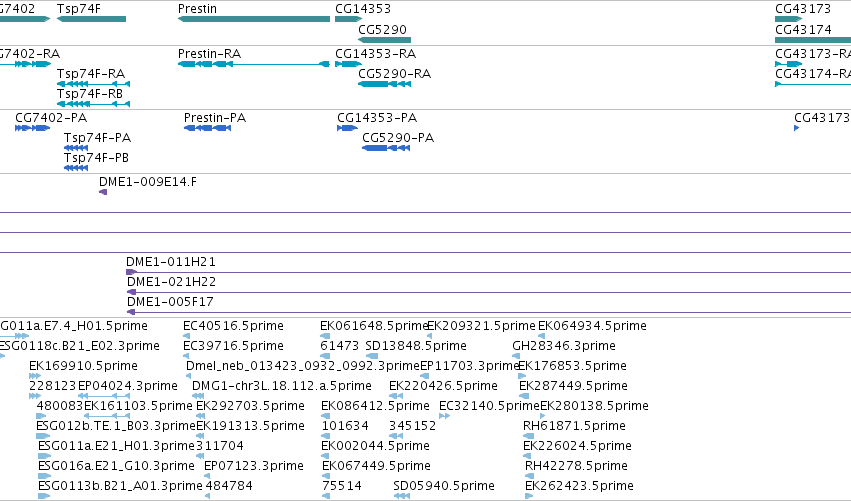Select the EK176853.5prime label

coord(573,366)
